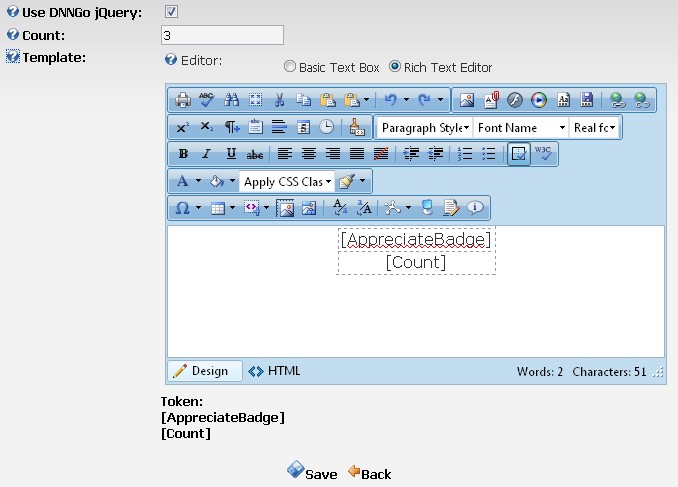Justify the text alignment
Viewport: 678px width, 487px height.
pyautogui.click(x=357, y=154)
